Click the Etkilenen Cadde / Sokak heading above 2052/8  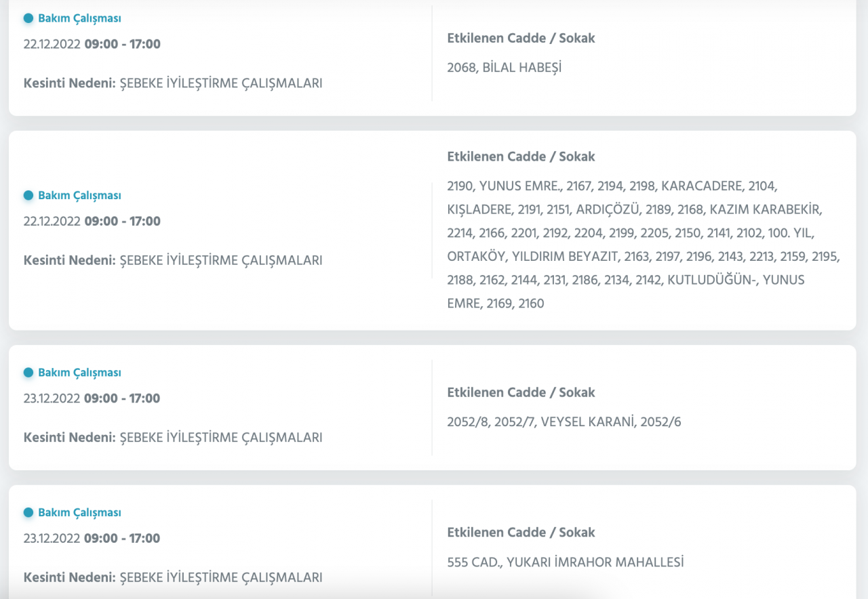521,392
